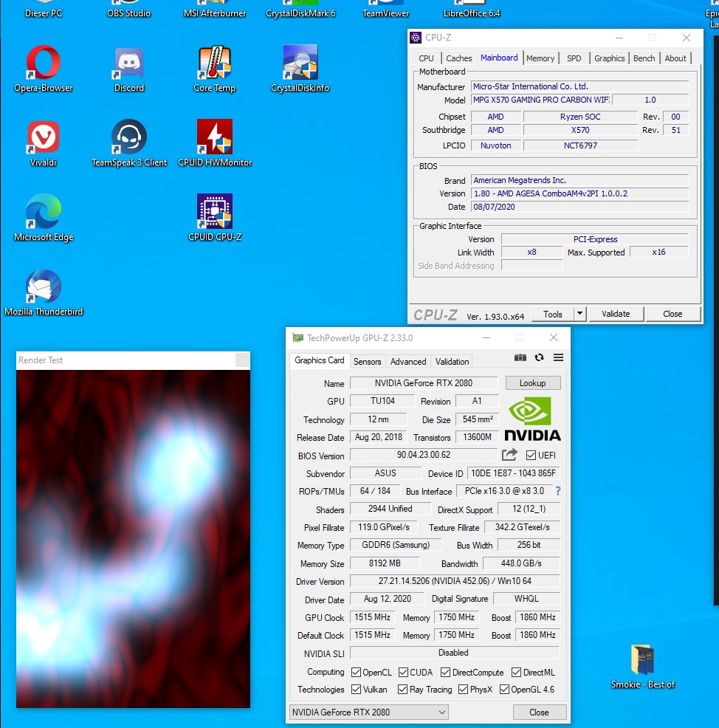Toggle the UEFI checkbox in GPU-Z
Viewport: 719px width, 728px height.
(x=531, y=455)
